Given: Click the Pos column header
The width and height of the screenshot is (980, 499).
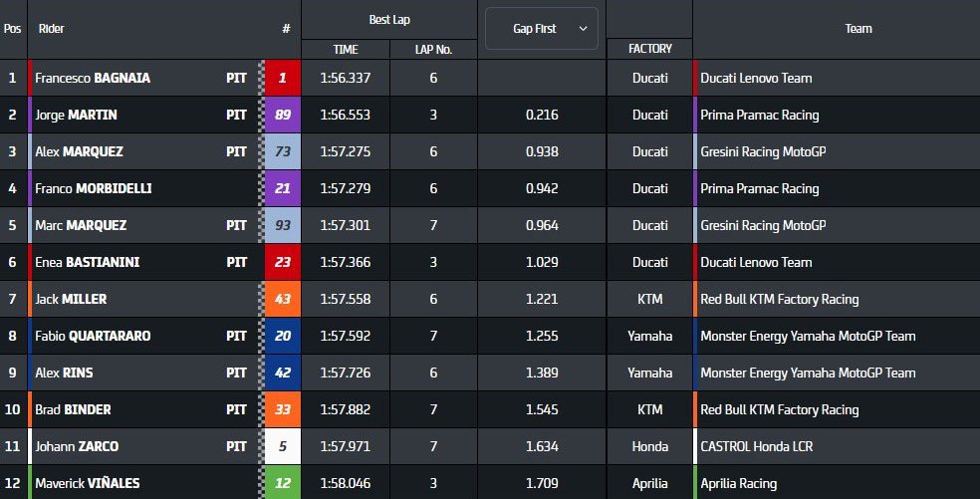Looking at the screenshot, I should pos(13,29).
